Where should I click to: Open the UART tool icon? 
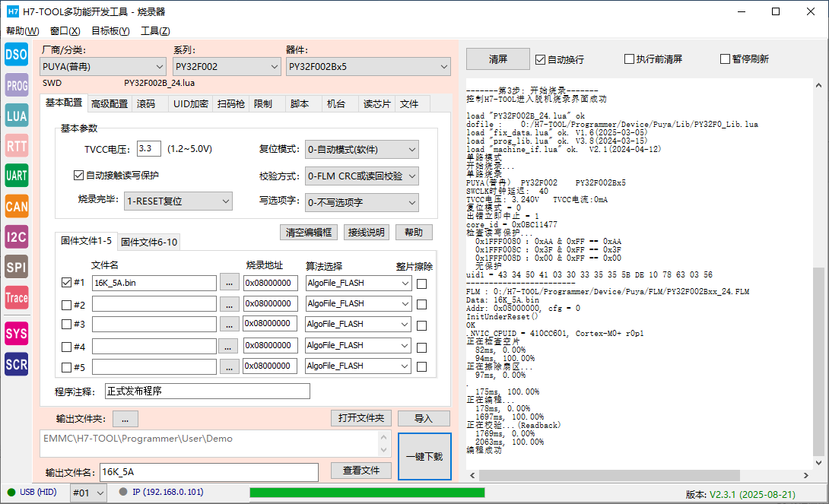tap(17, 176)
